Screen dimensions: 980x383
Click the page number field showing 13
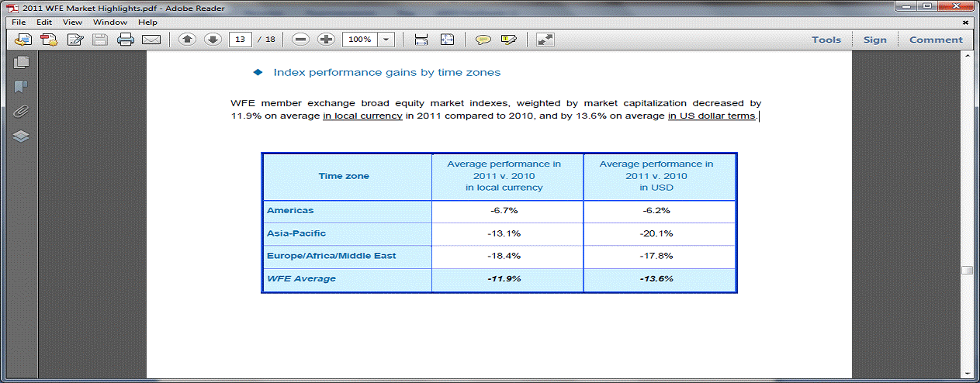click(241, 40)
